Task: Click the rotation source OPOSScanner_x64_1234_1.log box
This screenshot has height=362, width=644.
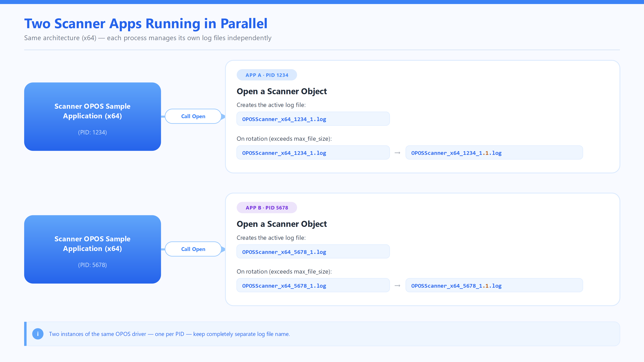Action: point(313,153)
